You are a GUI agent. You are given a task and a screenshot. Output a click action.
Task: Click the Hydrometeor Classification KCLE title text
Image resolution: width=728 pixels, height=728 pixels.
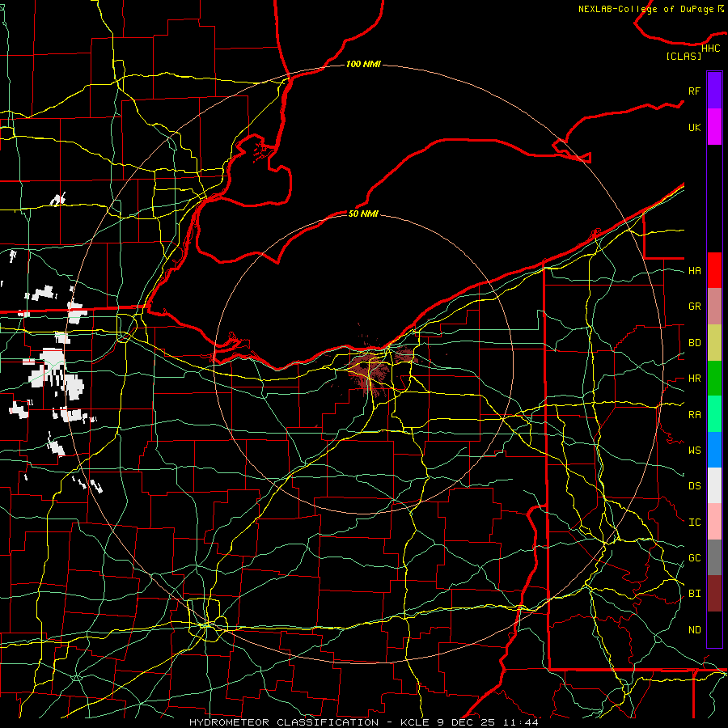point(364,722)
